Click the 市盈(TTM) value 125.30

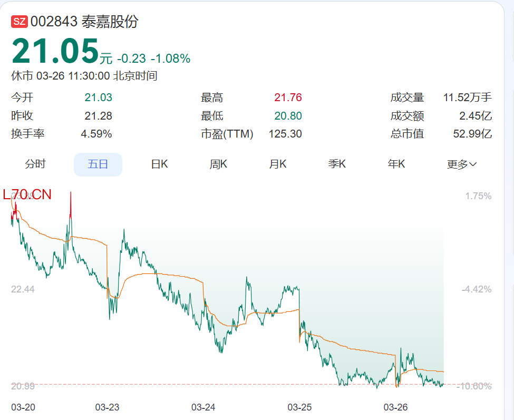coord(285,134)
